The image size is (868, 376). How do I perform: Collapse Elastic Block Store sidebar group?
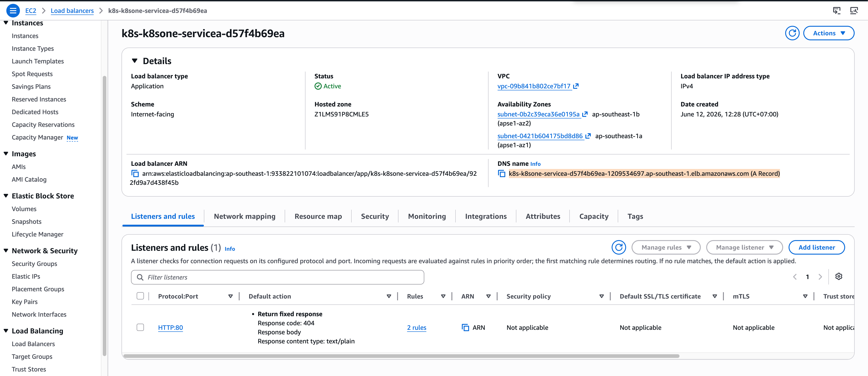(x=6, y=195)
